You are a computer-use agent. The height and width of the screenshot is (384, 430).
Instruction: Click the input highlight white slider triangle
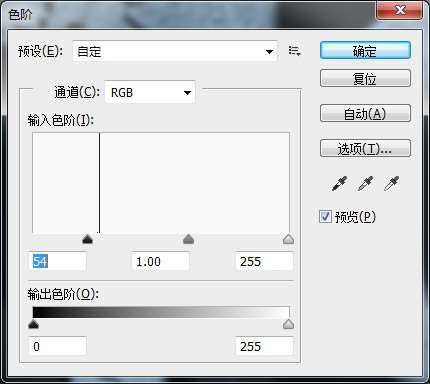coord(288,239)
